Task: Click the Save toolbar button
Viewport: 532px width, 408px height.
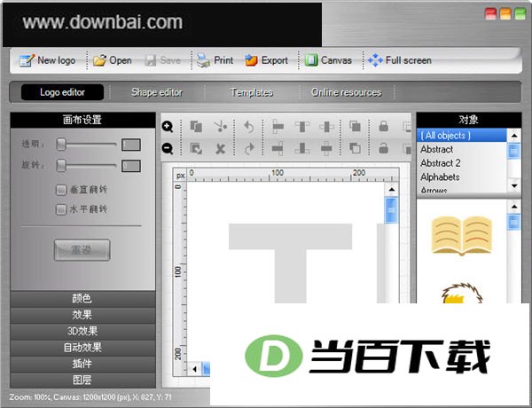Action: tap(162, 60)
